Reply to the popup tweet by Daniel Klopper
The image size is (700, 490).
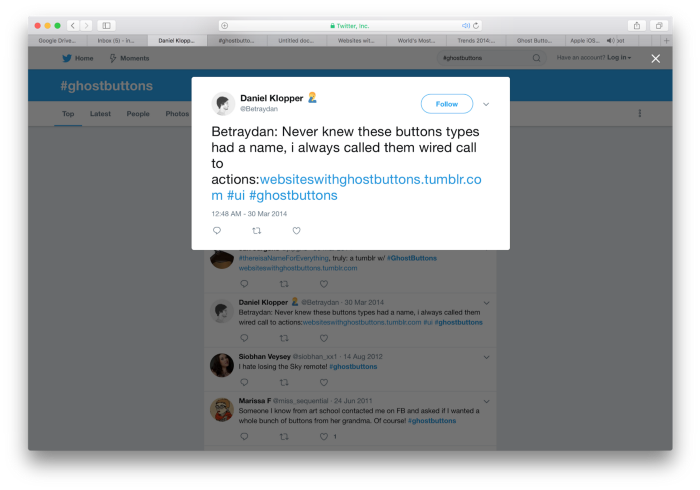coord(217,231)
